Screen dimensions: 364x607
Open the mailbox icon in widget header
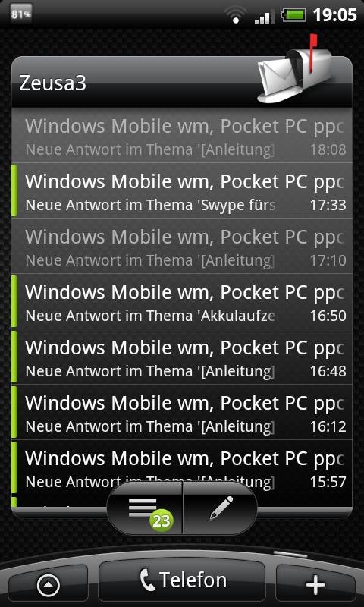point(295,69)
